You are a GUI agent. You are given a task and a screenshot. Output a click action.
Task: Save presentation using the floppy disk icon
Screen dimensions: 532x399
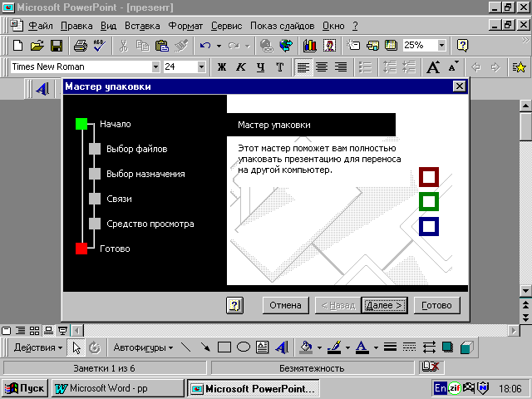tap(57, 45)
